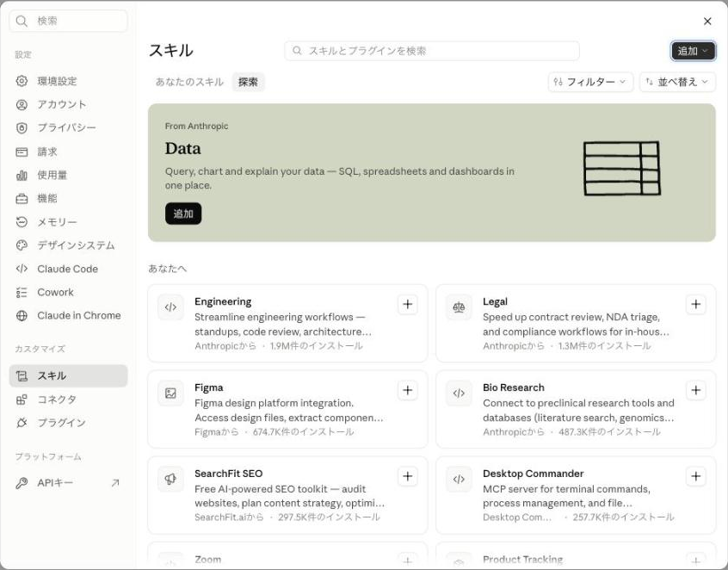This screenshot has height=570, width=728.
Task: Open the Bio Research skill card title
Action: point(514,387)
